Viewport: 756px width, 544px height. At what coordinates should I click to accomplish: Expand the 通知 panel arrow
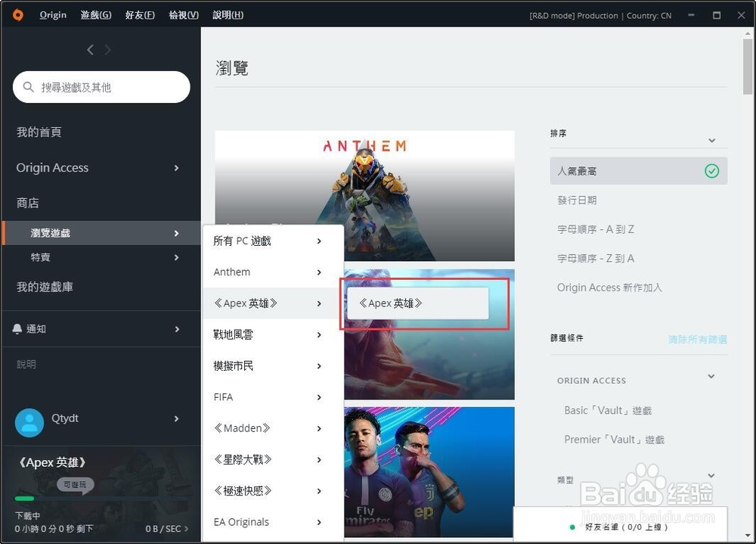177,329
